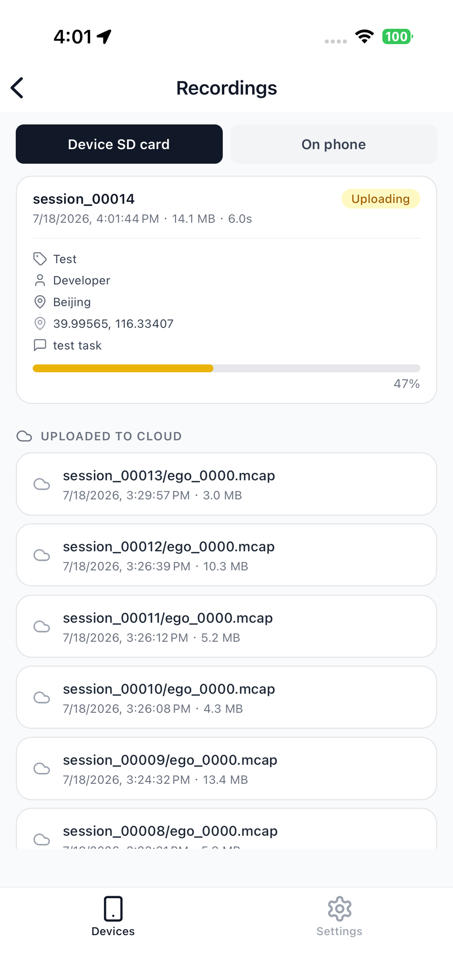
Task: Click the pin icon beside GPS coordinates
Action: [40, 324]
